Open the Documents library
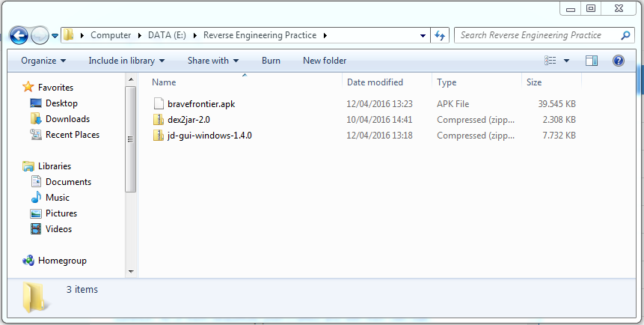 (x=68, y=182)
